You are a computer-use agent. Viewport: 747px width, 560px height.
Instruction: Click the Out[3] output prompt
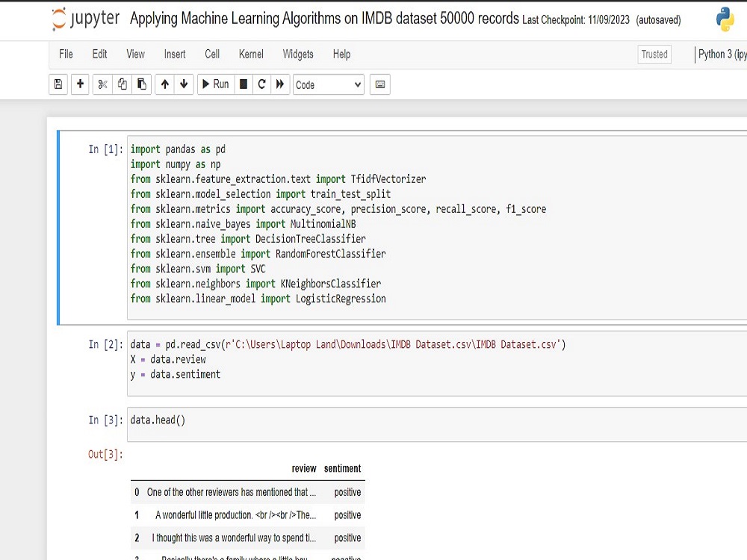coord(105,454)
